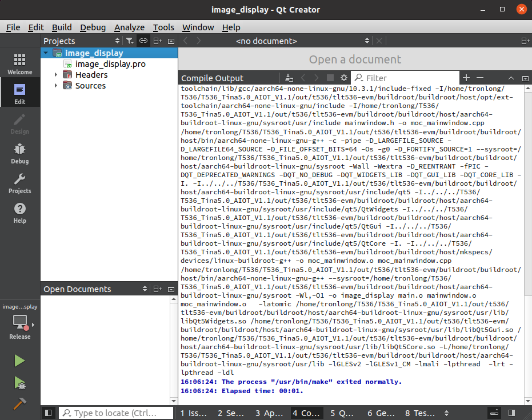Screen dimensions: 532x420
Task: Click the Compile Output Filter field
Action: coord(405,78)
